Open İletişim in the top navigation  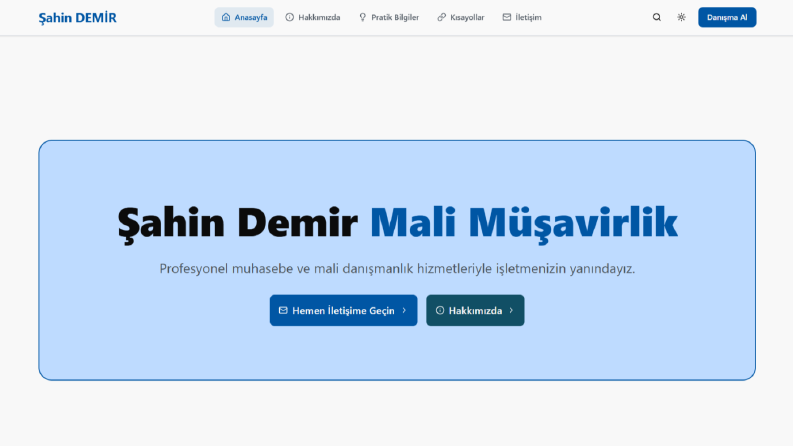tap(522, 17)
